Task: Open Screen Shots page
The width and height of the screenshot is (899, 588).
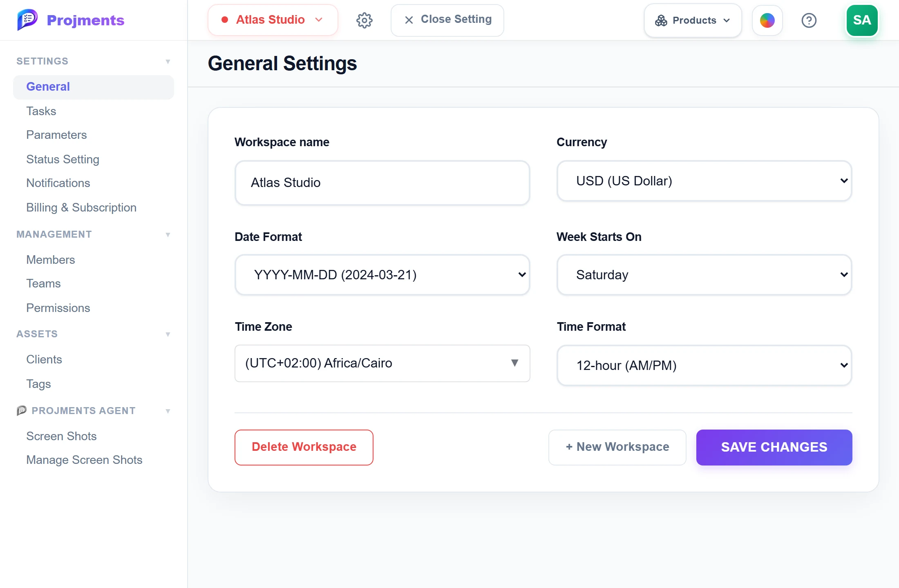Action: pyautogui.click(x=61, y=436)
